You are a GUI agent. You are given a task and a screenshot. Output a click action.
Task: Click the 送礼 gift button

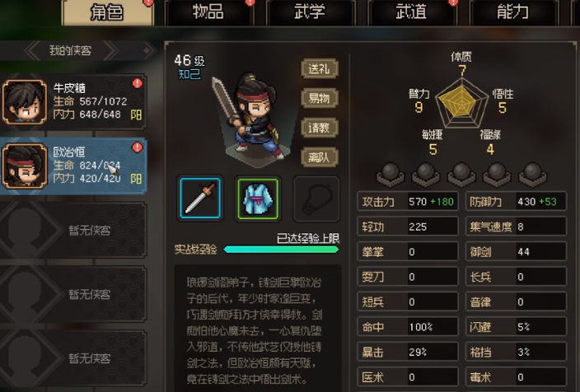click(319, 68)
